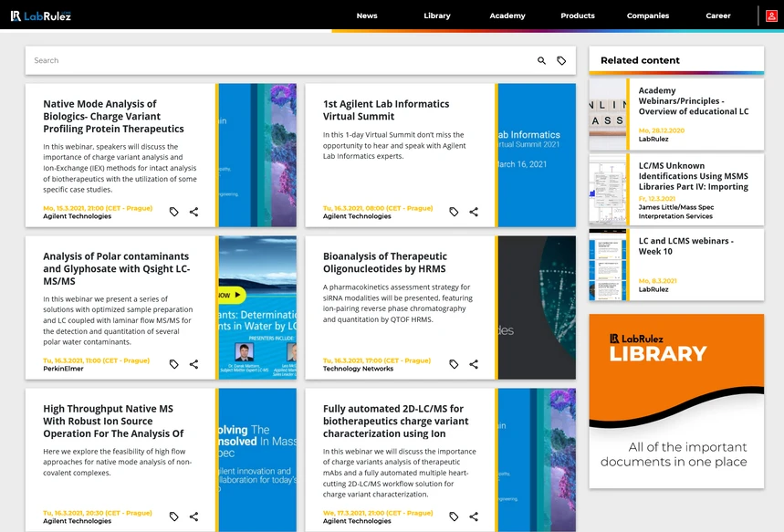Image resolution: width=784 pixels, height=532 pixels.
Task: Open related Academy Webinars/Principles item
Action: pyautogui.click(x=694, y=101)
